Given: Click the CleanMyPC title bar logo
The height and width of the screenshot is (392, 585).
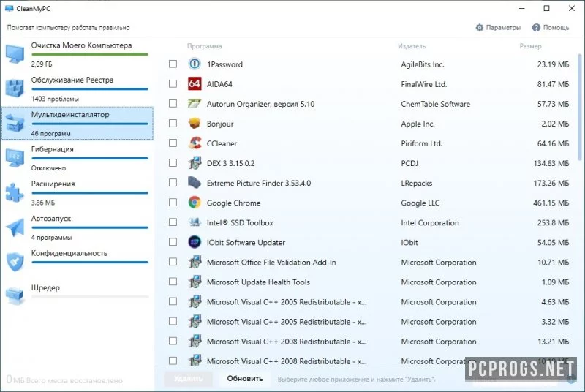Looking at the screenshot, I should (x=10, y=9).
